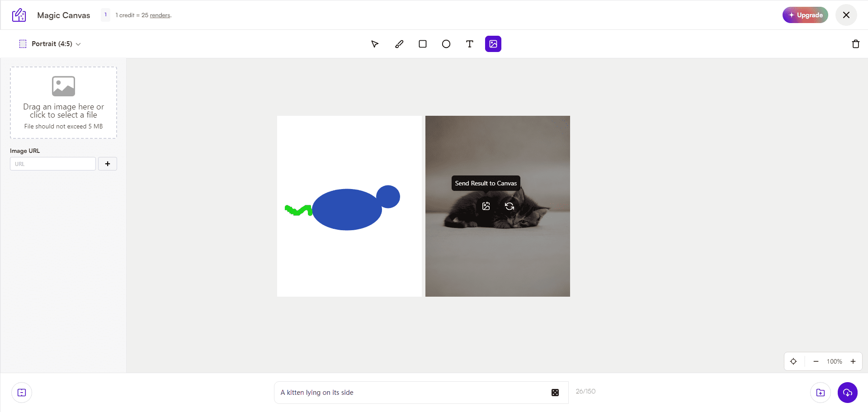This screenshot has height=412, width=868.
Task: Select the circle shape tool
Action: tap(446, 44)
